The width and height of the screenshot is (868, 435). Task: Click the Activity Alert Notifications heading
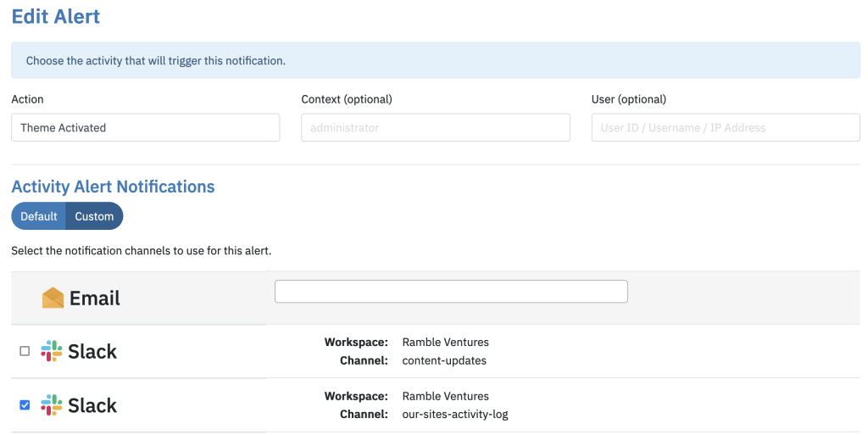(x=113, y=187)
